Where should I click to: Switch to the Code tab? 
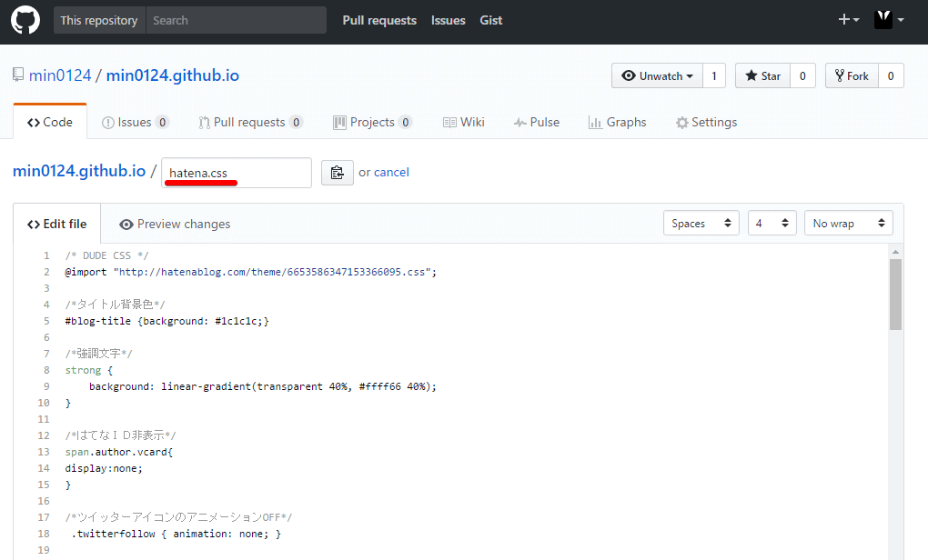click(50, 122)
